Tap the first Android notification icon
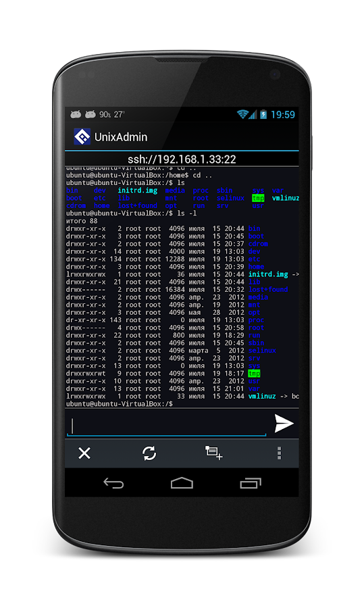Viewport: 364px width, 608px height. (76, 114)
